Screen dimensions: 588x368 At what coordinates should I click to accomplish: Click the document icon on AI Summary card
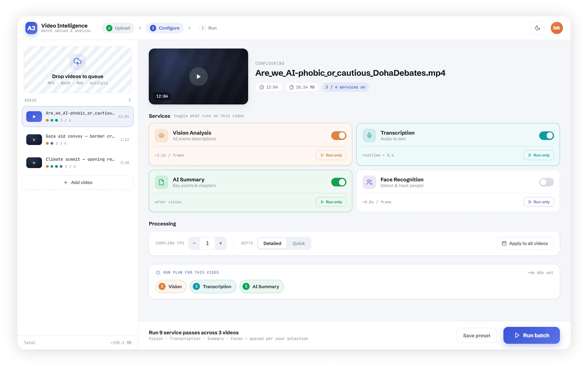(x=162, y=182)
